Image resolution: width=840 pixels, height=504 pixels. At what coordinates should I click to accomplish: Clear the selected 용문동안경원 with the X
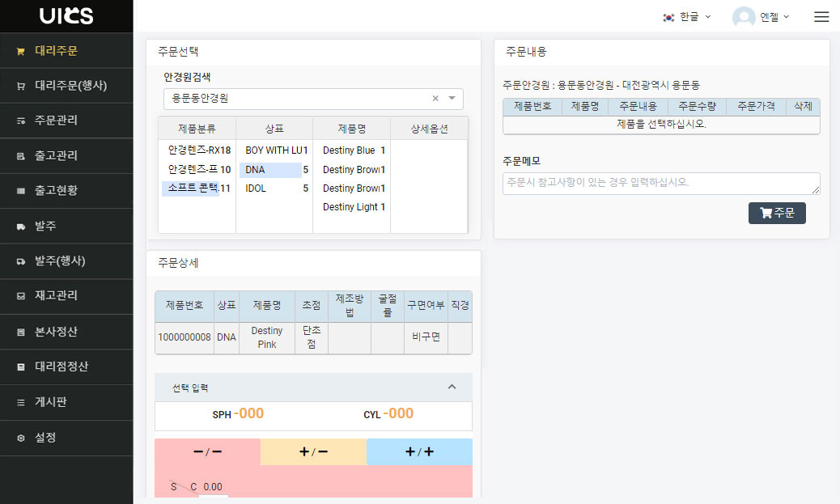click(x=435, y=98)
